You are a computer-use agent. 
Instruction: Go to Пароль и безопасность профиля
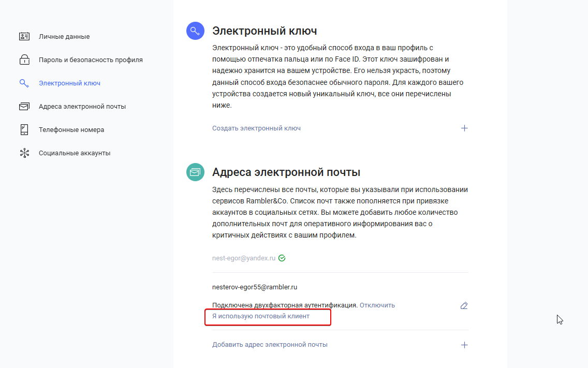tap(91, 60)
